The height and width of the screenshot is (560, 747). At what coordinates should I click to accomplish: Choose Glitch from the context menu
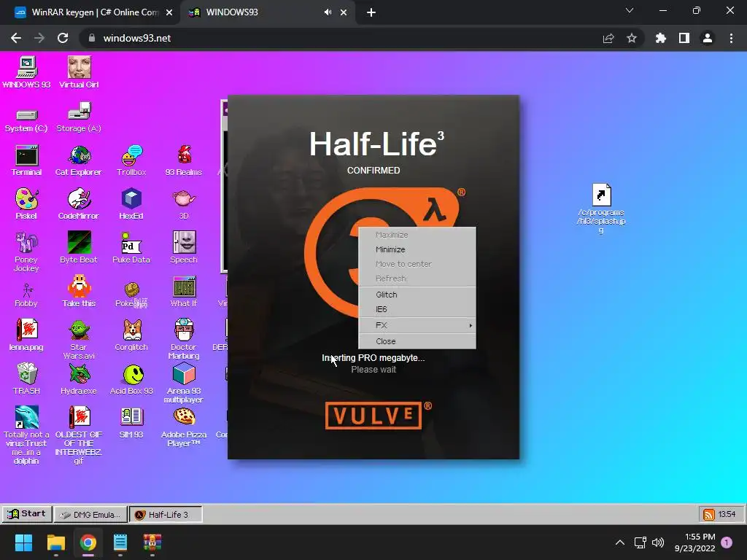tap(417, 295)
